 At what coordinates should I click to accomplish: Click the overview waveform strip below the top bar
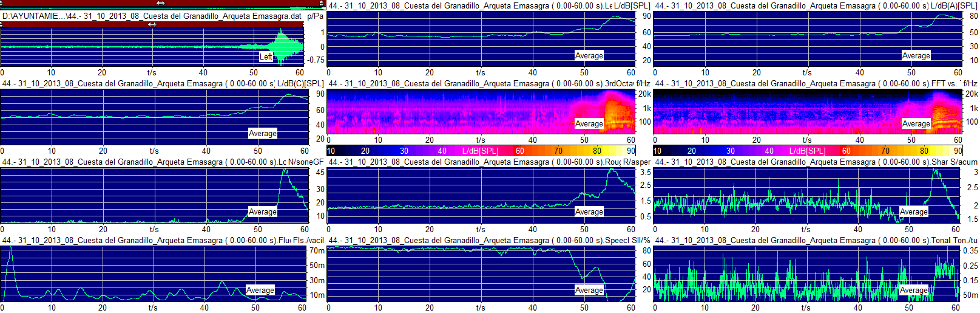point(160,9)
